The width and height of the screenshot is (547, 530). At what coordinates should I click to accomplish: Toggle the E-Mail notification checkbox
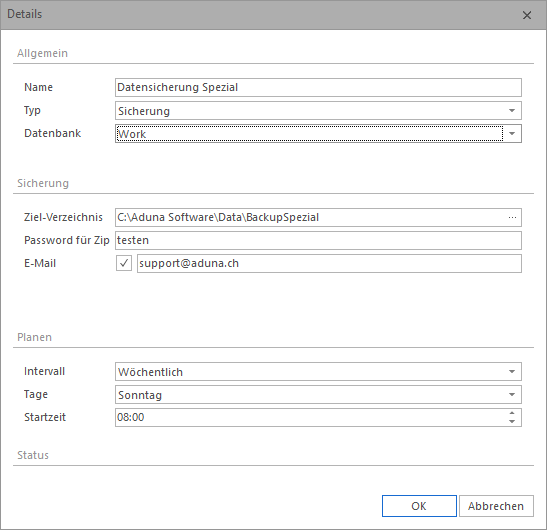124,263
